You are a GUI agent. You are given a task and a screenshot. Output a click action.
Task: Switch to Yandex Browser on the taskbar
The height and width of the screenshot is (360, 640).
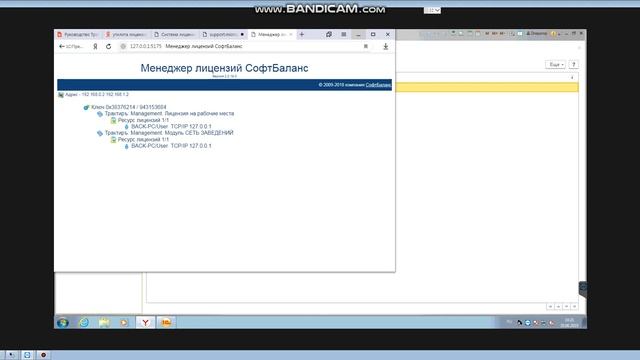click(145, 322)
